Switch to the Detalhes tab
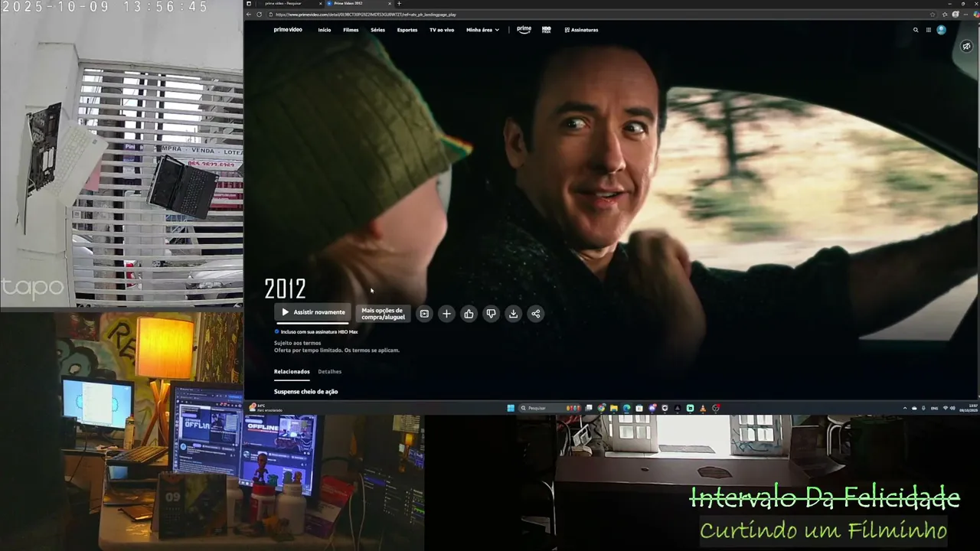 (330, 372)
